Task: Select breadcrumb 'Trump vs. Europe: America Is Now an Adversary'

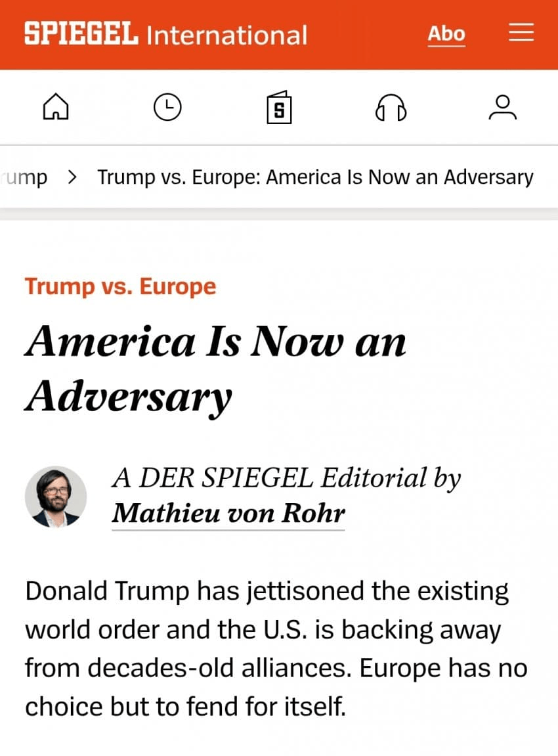Action: tap(315, 177)
